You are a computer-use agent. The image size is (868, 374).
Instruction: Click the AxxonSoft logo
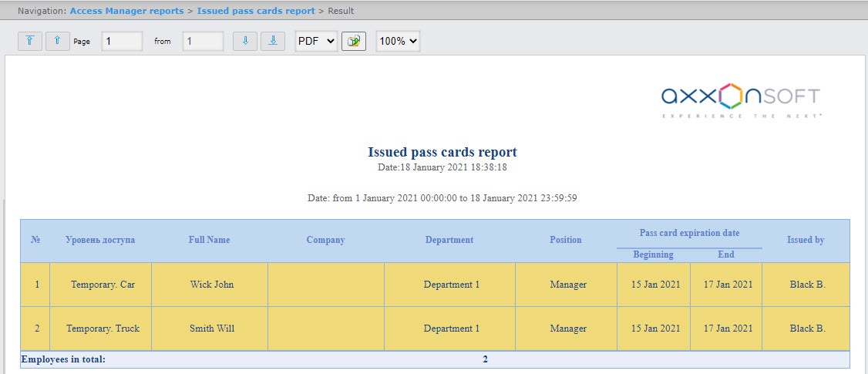point(741,100)
